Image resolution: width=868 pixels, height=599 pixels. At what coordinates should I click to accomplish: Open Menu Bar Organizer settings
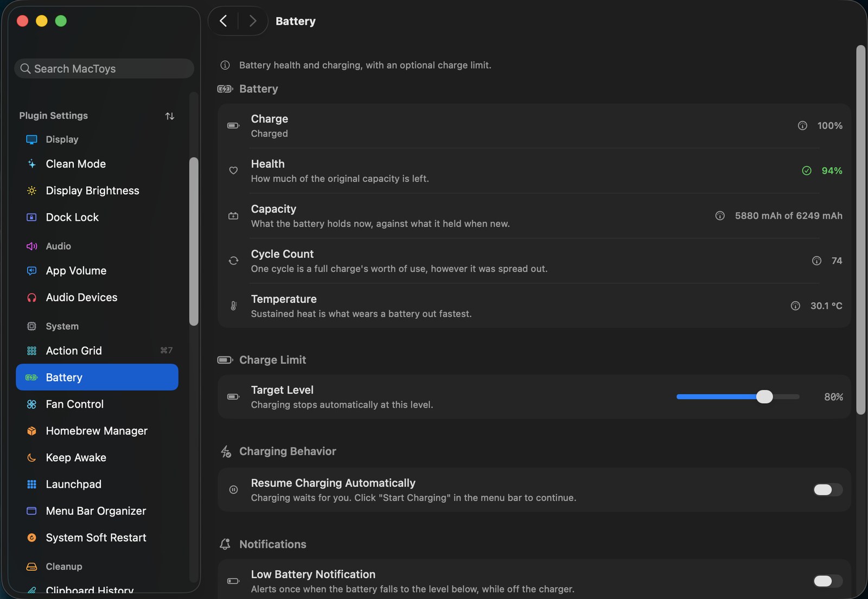click(x=97, y=511)
